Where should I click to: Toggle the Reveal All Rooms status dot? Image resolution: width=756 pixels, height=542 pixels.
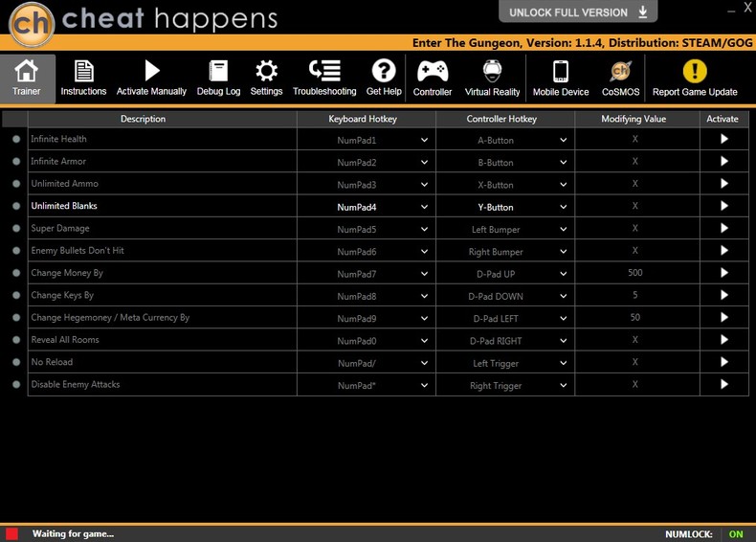[x=16, y=340]
